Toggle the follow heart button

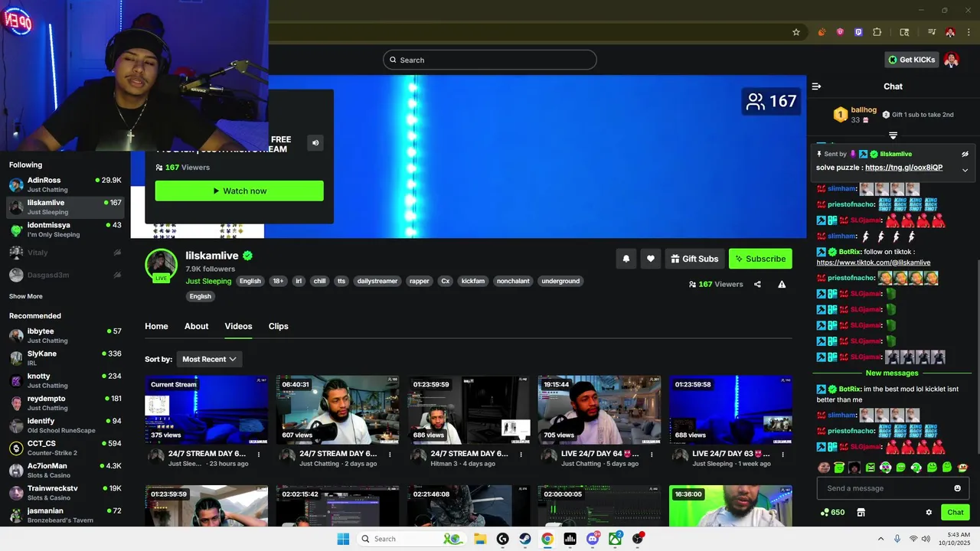click(x=650, y=259)
